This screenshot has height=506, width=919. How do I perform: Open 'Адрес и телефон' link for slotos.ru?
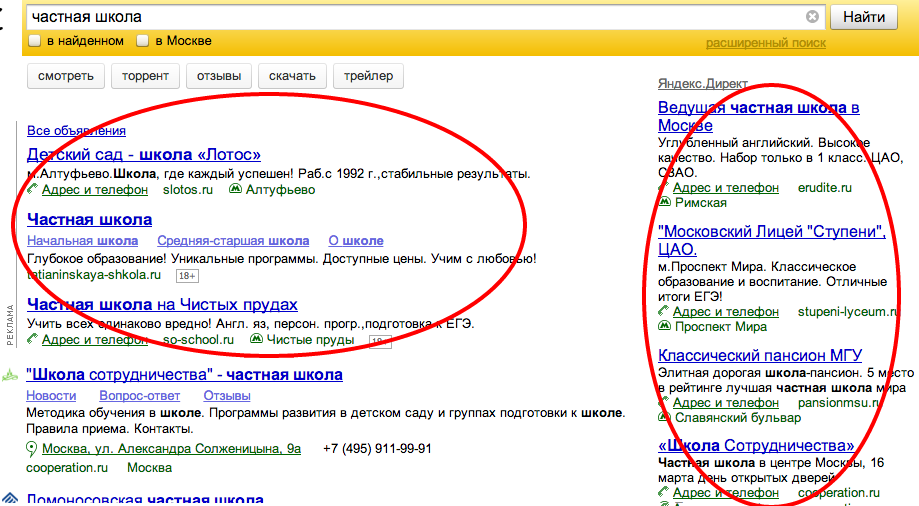tap(95, 189)
